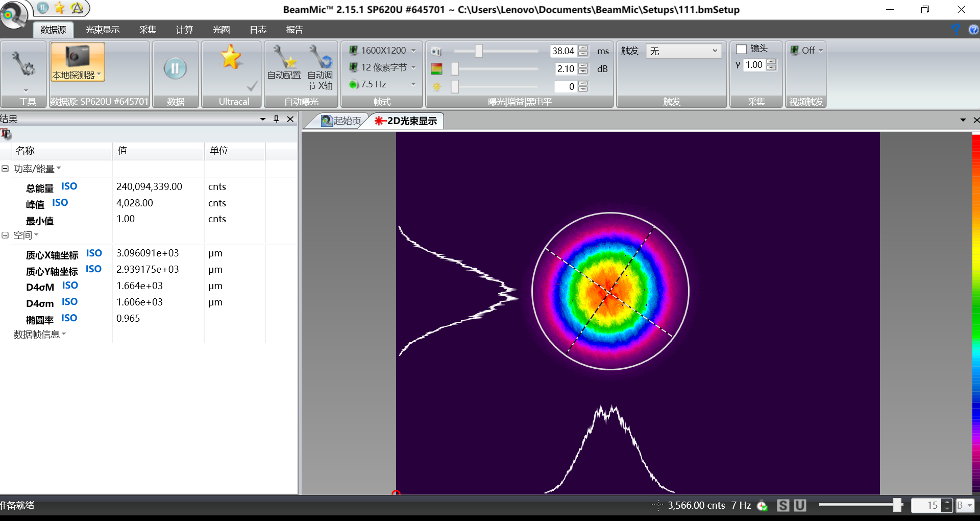980x521 pixels.
Task: Open the 1600X1200 resolution dropdown
Action: click(413, 51)
